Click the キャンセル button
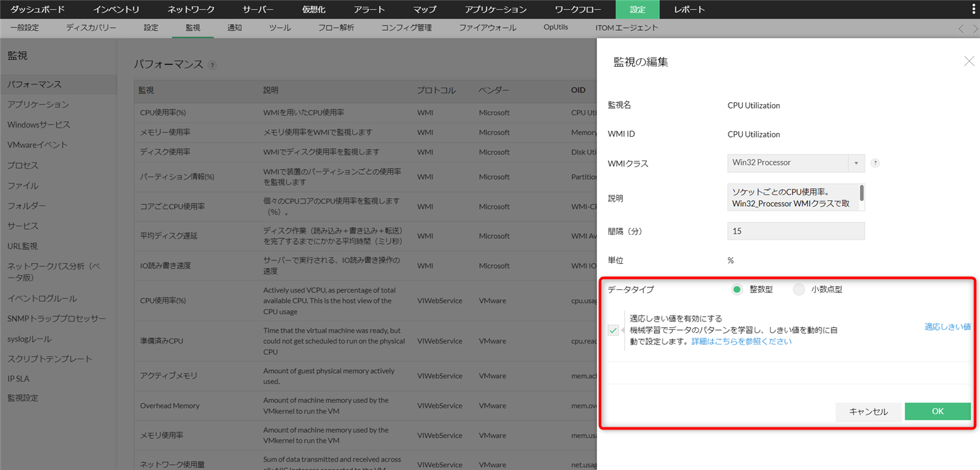This screenshot has width=980, height=470. pos(868,412)
